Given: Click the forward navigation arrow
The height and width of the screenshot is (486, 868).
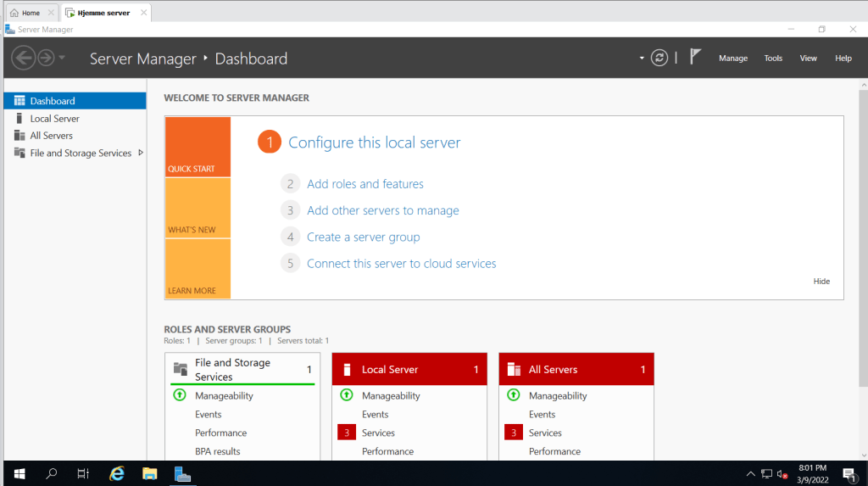Looking at the screenshot, I should click(x=46, y=58).
